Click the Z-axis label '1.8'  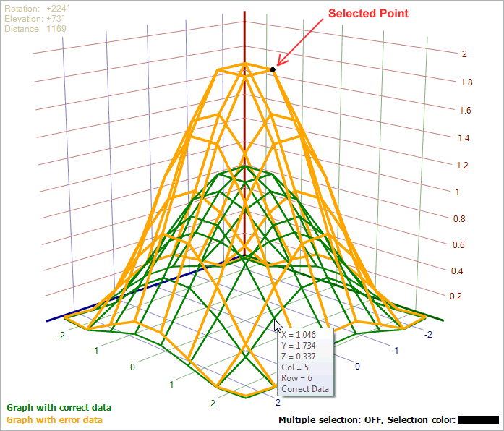pos(466,82)
